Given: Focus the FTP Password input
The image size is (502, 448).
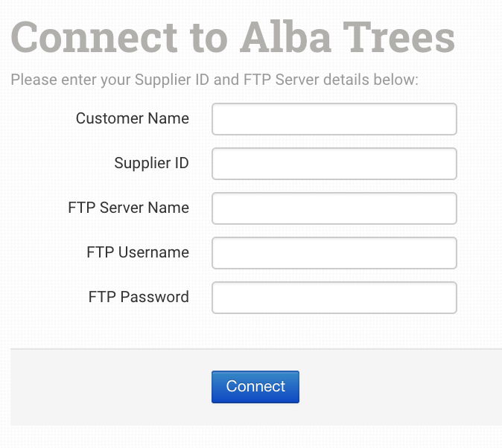Looking at the screenshot, I should click(334, 298).
